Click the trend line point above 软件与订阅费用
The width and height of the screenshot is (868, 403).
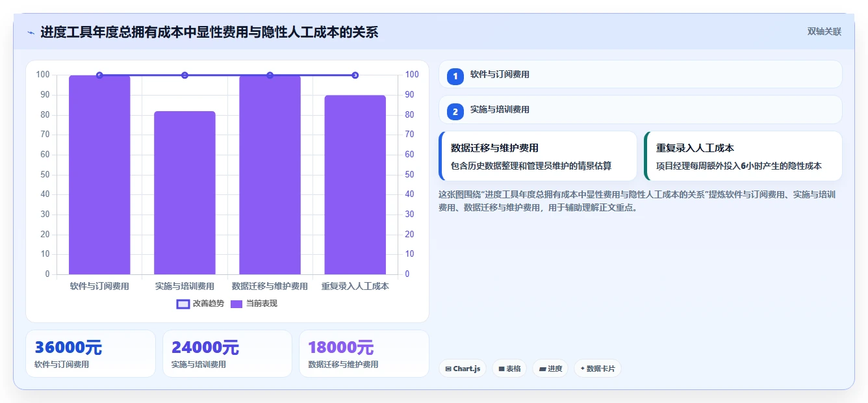tap(99, 75)
